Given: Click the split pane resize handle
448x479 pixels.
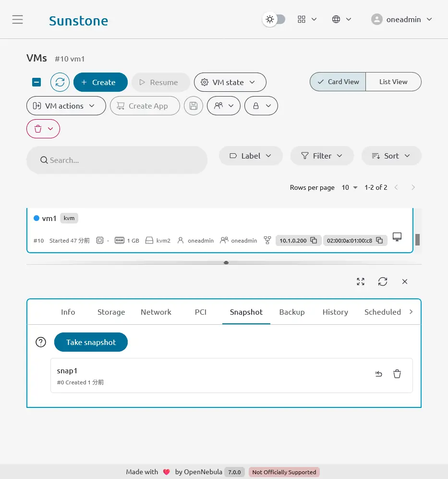Looking at the screenshot, I should click(x=226, y=263).
